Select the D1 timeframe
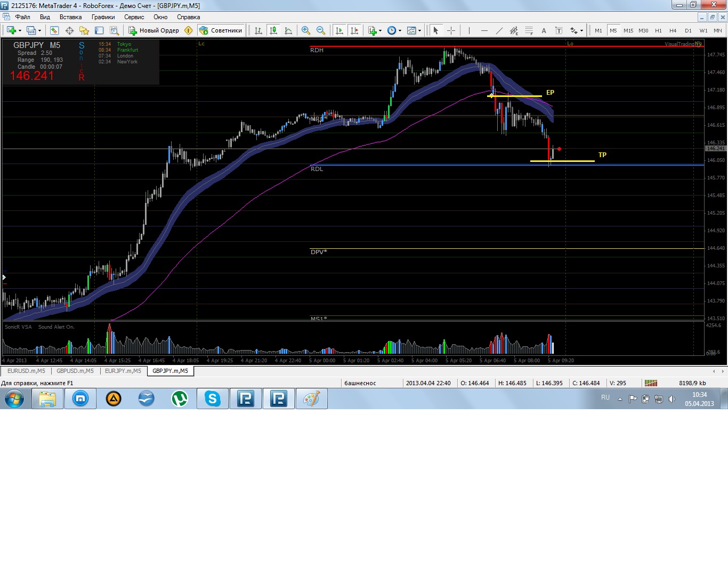This screenshot has height=561, width=728. click(x=688, y=30)
